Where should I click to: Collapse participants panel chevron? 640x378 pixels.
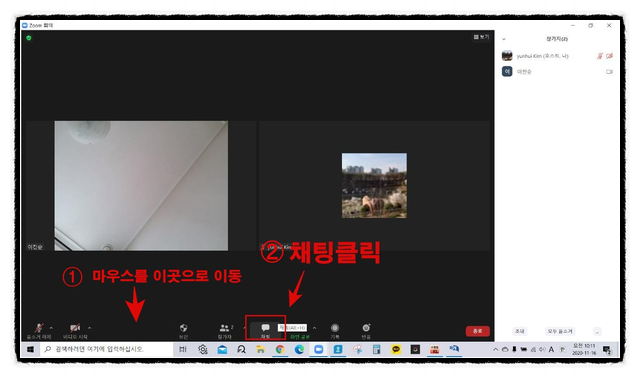tap(504, 39)
